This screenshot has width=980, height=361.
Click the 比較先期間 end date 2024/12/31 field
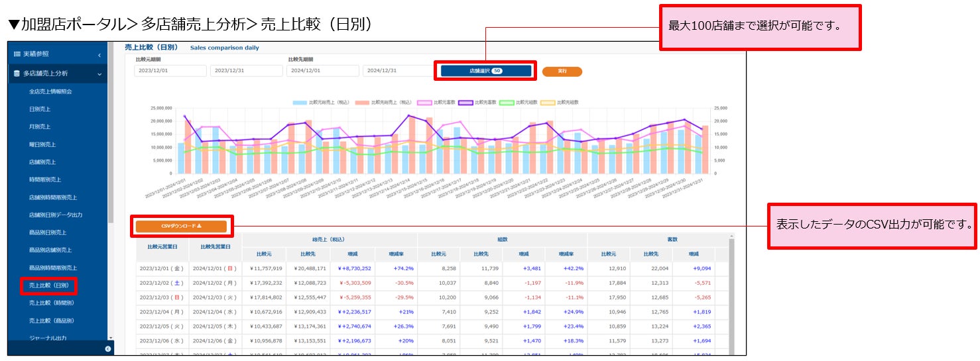click(398, 71)
